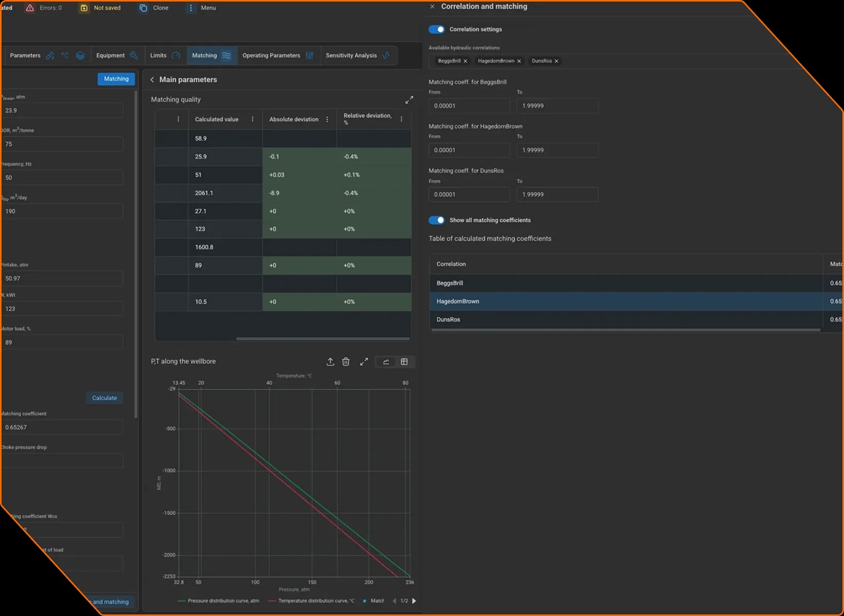Click the blue Matching button
The image size is (844, 616).
tap(117, 79)
